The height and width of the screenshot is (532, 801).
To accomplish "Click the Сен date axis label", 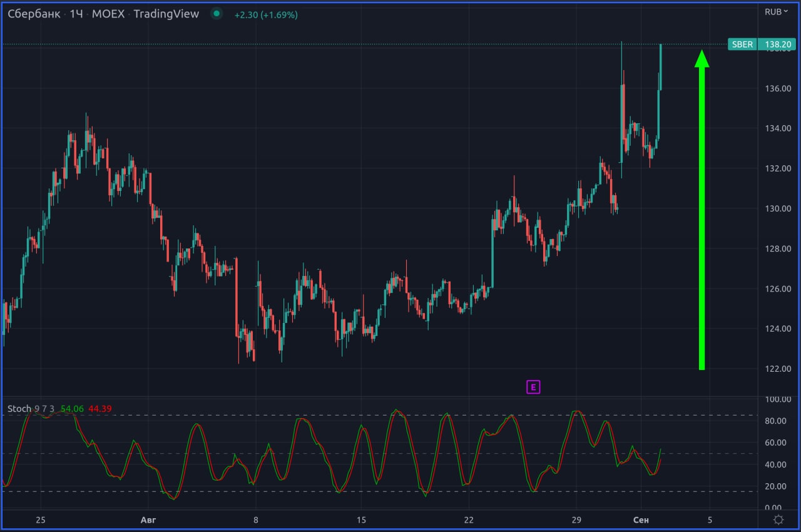I will [x=641, y=520].
